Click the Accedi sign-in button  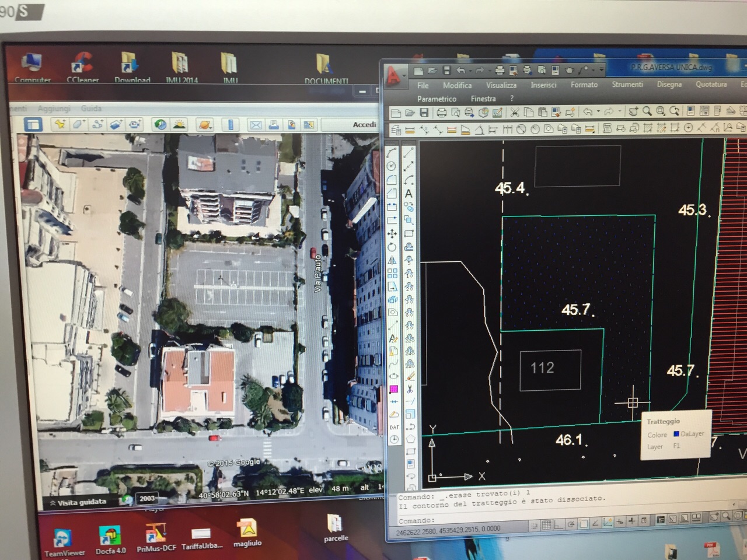[364, 124]
